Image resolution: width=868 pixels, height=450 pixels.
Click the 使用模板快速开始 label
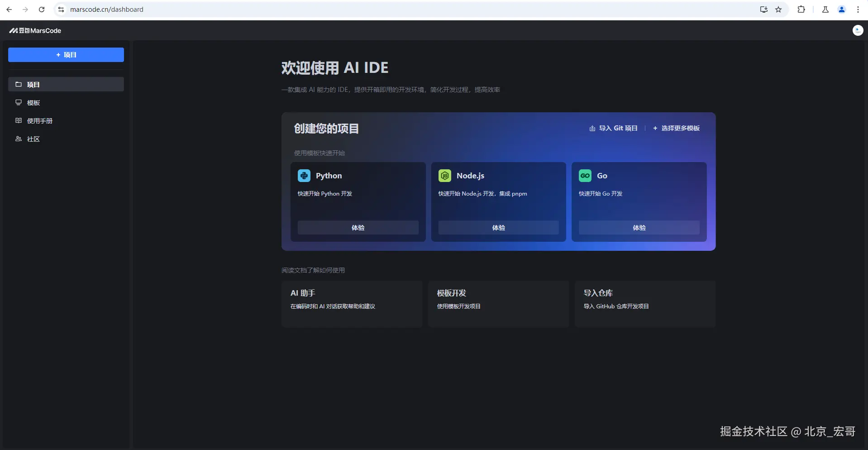point(320,153)
